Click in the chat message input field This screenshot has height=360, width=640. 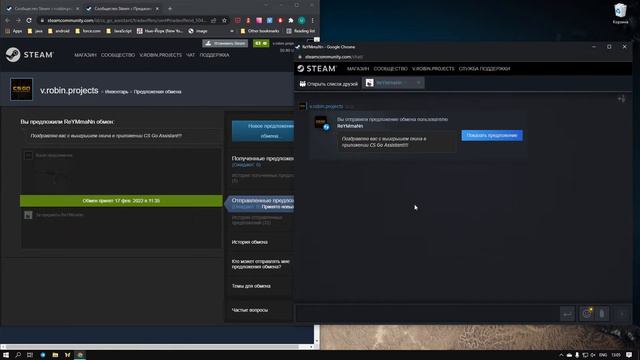click(x=427, y=313)
